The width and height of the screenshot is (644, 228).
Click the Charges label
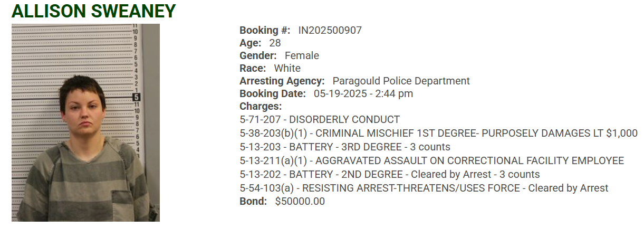(x=261, y=106)
